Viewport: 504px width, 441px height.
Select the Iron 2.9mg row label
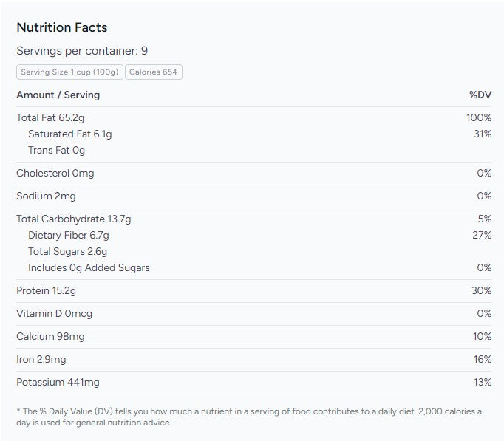tap(41, 359)
